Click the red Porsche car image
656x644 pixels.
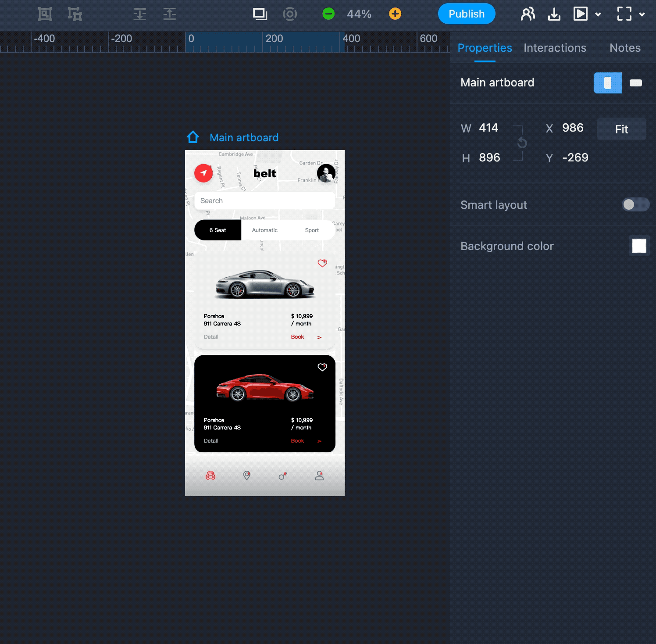(265, 387)
